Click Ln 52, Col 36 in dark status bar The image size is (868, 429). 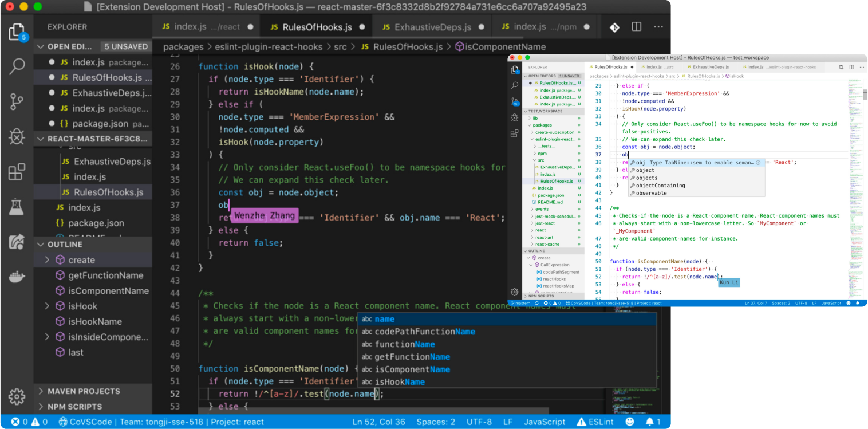point(378,422)
